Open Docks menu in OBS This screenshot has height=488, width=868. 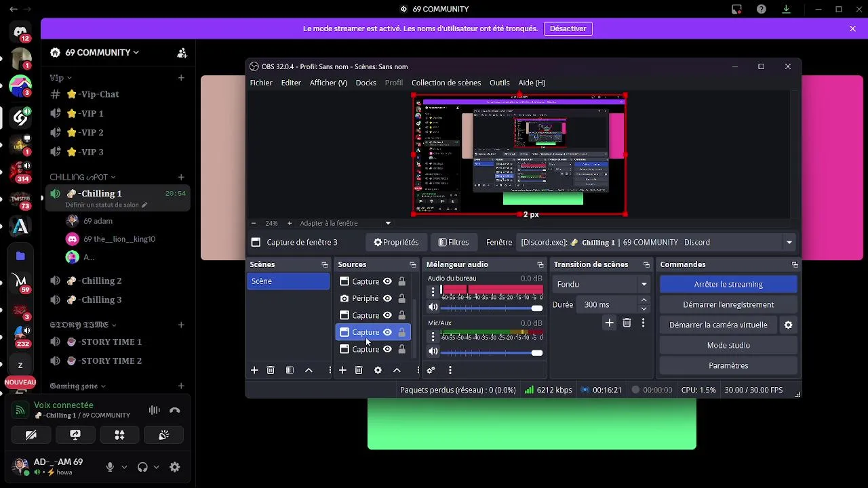366,83
